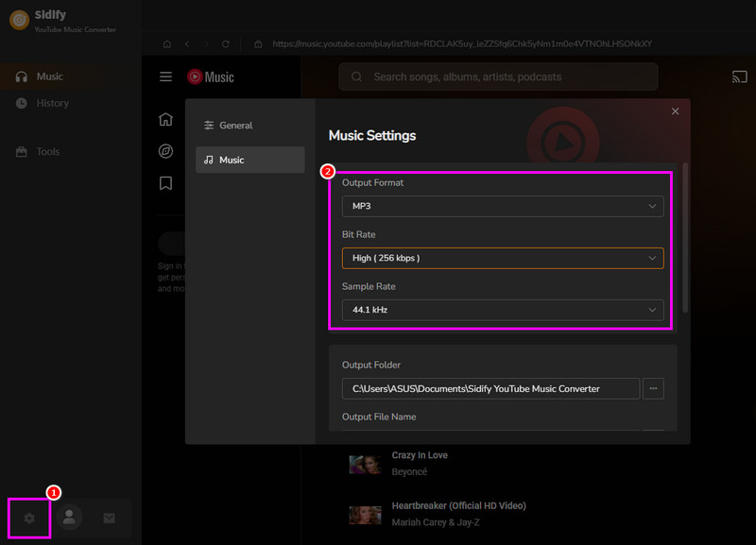756x545 pixels.
Task: Open the YouTube Music hamburger menu
Action: (165, 77)
